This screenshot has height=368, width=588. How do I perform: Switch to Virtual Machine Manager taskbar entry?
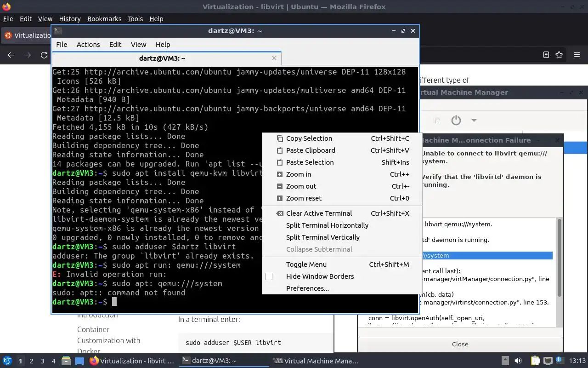coord(316,361)
